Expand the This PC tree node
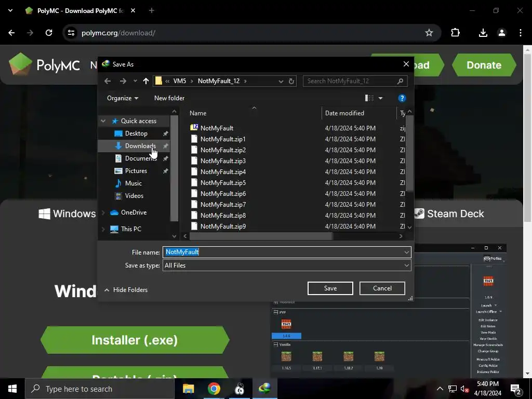This screenshot has height=399, width=532. (x=103, y=229)
